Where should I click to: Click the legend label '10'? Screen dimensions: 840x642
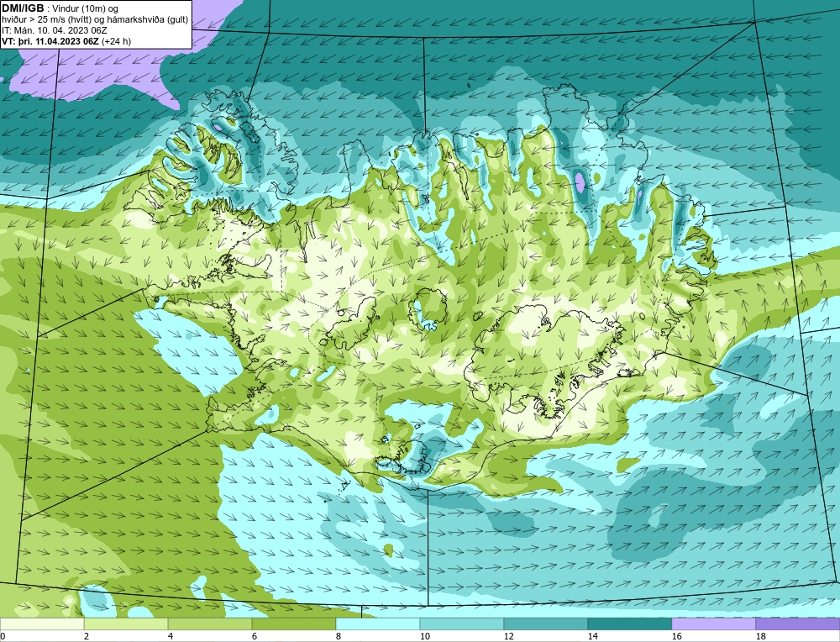[x=424, y=636]
